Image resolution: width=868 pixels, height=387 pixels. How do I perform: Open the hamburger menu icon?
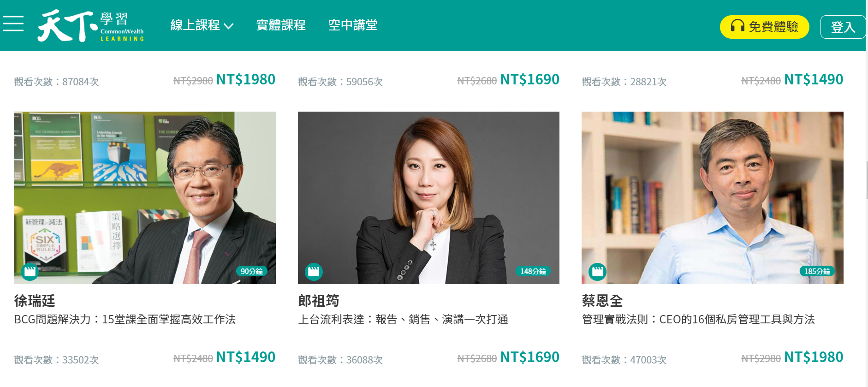coord(13,24)
